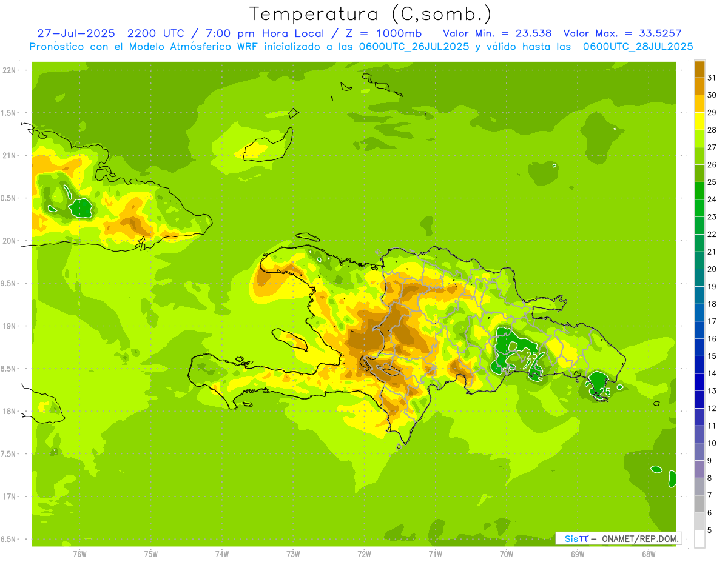Click the "10" color scale label

coord(712,443)
